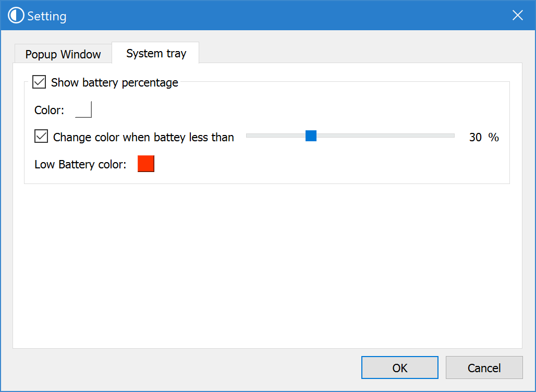
Task: Close the Setting dialog window
Action: [x=517, y=16]
